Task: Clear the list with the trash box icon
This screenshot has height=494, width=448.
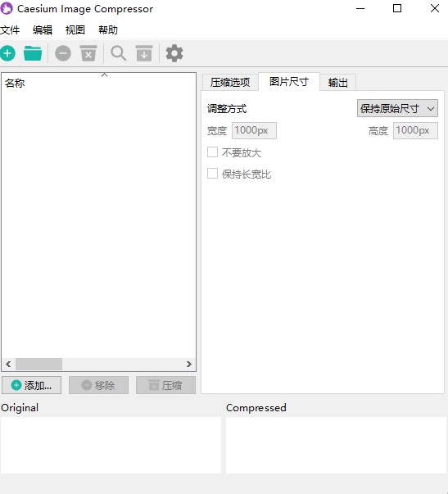Action: point(88,53)
